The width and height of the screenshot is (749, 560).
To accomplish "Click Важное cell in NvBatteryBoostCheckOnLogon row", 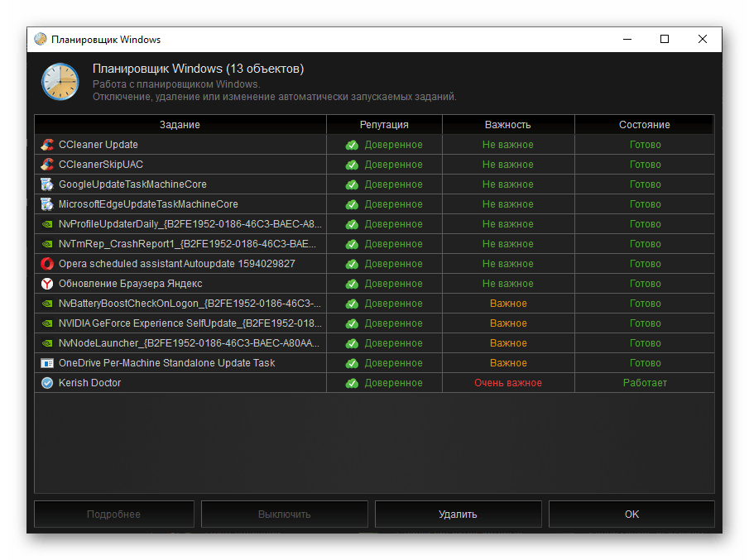I will 508,304.
